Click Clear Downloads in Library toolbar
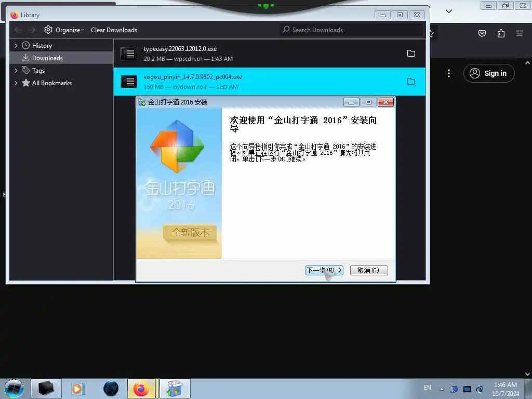This screenshot has height=399, width=532. coord(114,30)
